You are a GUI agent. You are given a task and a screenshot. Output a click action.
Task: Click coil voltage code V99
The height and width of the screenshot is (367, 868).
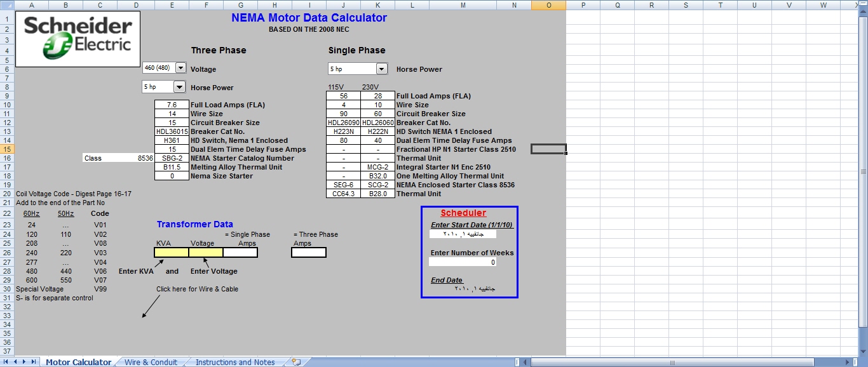click(100, 289)
